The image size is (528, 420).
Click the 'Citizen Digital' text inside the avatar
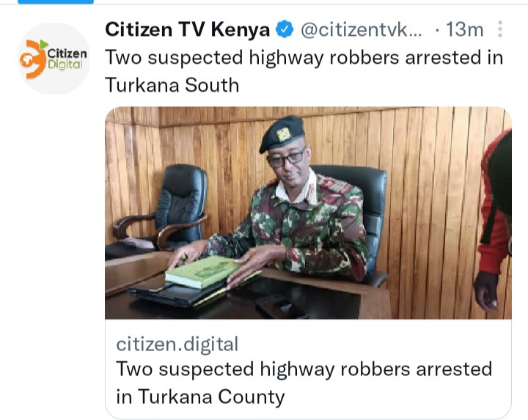[67, 59]
